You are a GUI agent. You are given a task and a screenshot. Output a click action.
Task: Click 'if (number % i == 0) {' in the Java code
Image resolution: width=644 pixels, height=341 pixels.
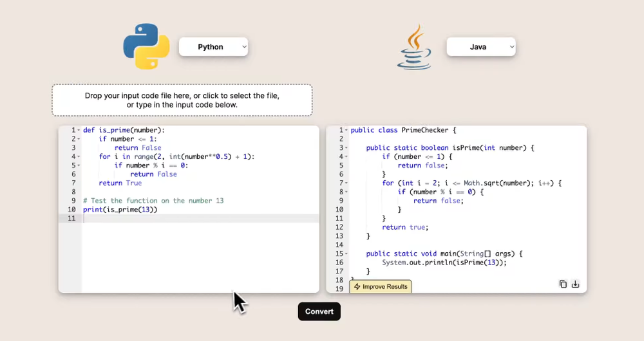pyautogui.click(x=440, y=192)
